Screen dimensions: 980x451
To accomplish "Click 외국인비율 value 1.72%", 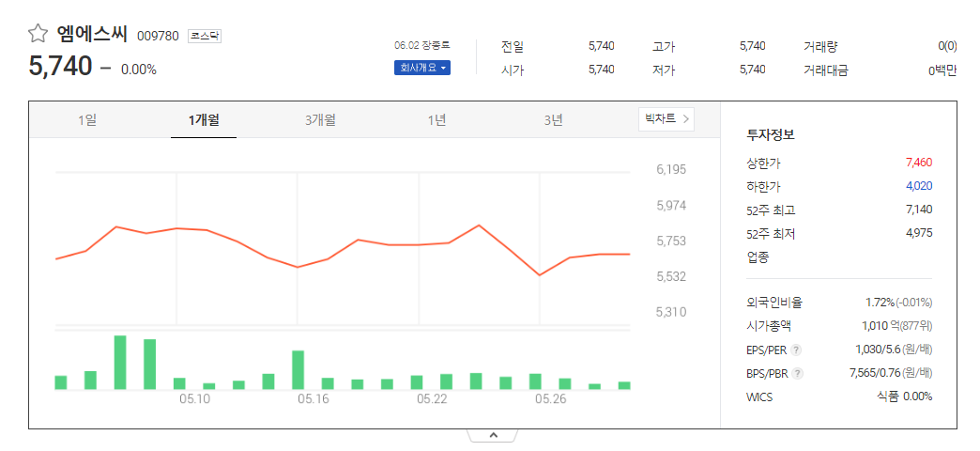I will tap(880, 303).
